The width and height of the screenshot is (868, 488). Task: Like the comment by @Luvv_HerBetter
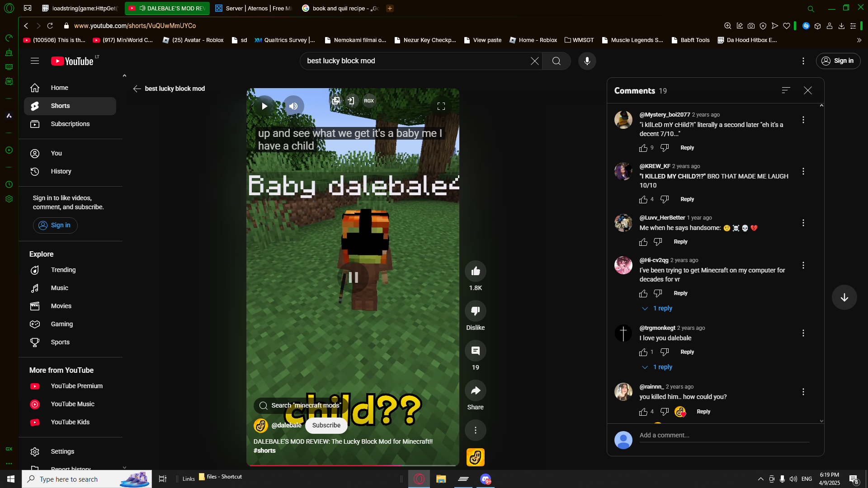tap(643, 242)
